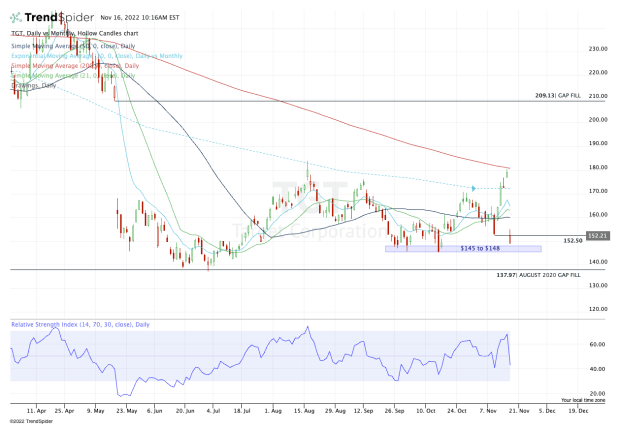Click the 209.13 GAP FILL annotation label
The width and height of the screenshot is (620, 426).
(x=558, y=95)
